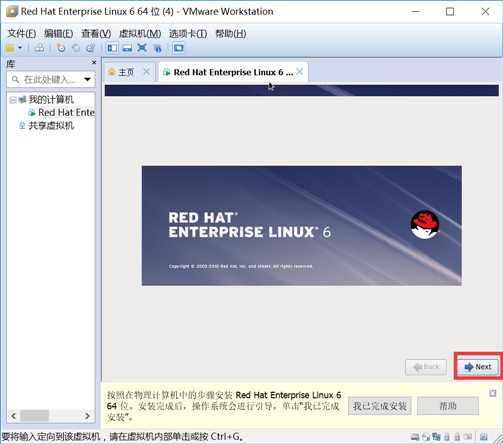Close the 库 library panel
Image resolution: width=503 pixels, height=444 pixels.
pyautogui.click(x=94, y=62)
